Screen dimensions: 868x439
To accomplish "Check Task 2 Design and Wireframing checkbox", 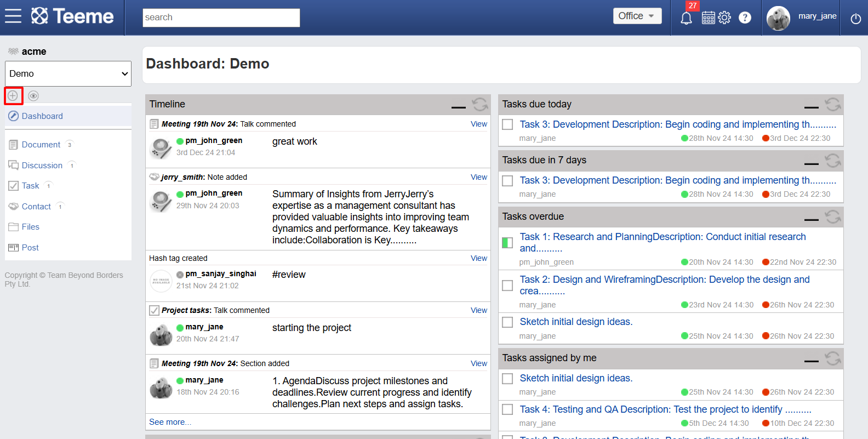I will [x=508, y=286].
